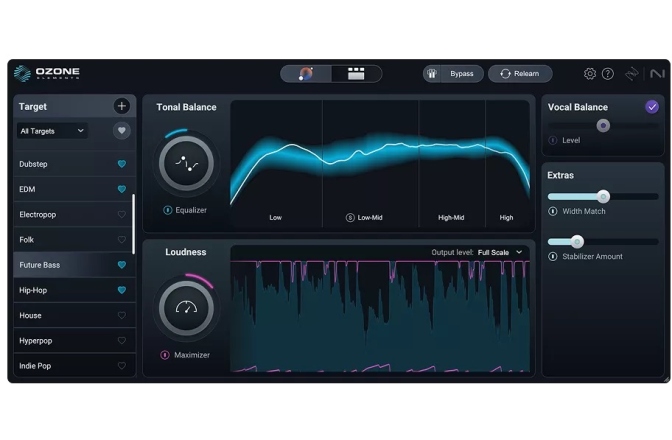The image size is (672, 440).
Task: Click the Maximizer amount knob
Action: (x=186, y=308)
